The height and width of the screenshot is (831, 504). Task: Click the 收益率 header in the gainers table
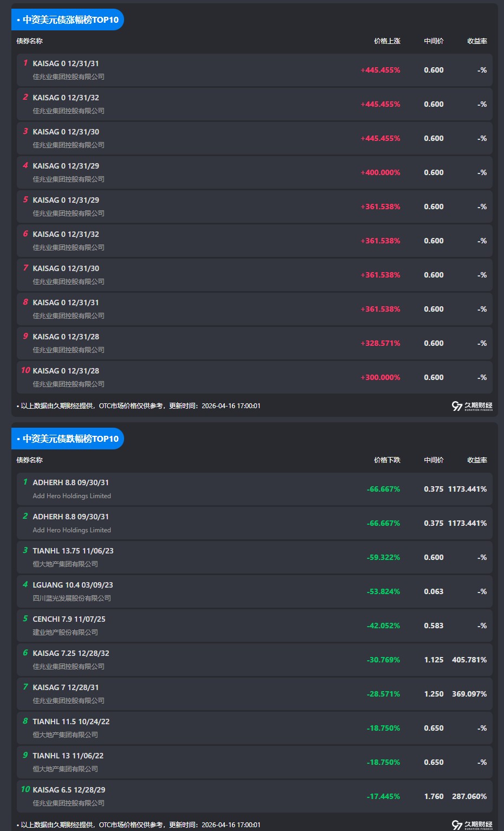point(477,41)
